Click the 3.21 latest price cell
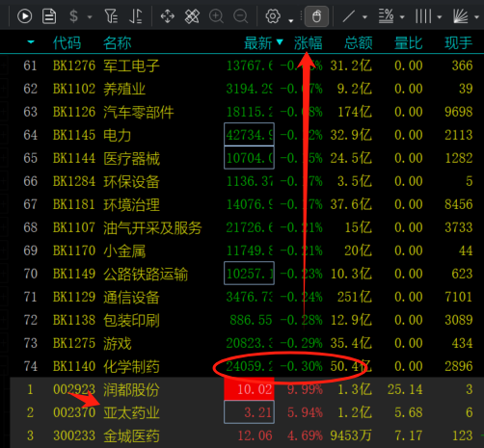This screenshot has width=484, height=448. [250, 412]
